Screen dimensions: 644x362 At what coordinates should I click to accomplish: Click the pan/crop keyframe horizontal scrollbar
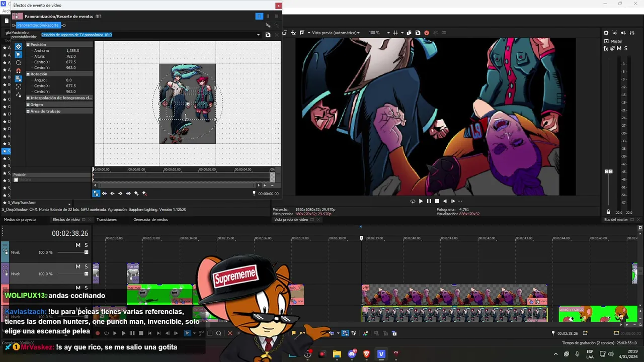(x=177, y=186)
